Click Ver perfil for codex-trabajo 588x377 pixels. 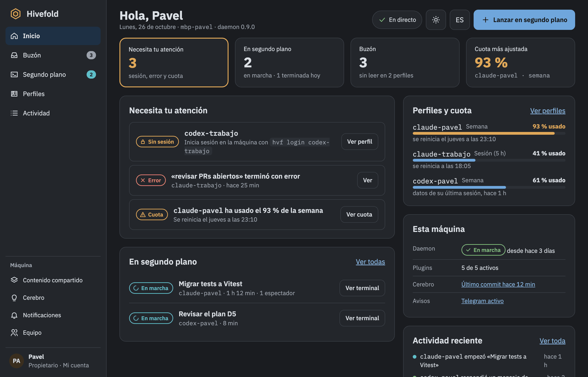pyautogui.click(x=359, y=142)
